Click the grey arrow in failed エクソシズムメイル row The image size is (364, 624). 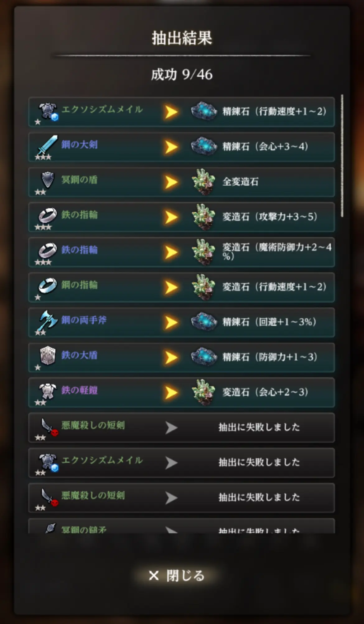171,463
